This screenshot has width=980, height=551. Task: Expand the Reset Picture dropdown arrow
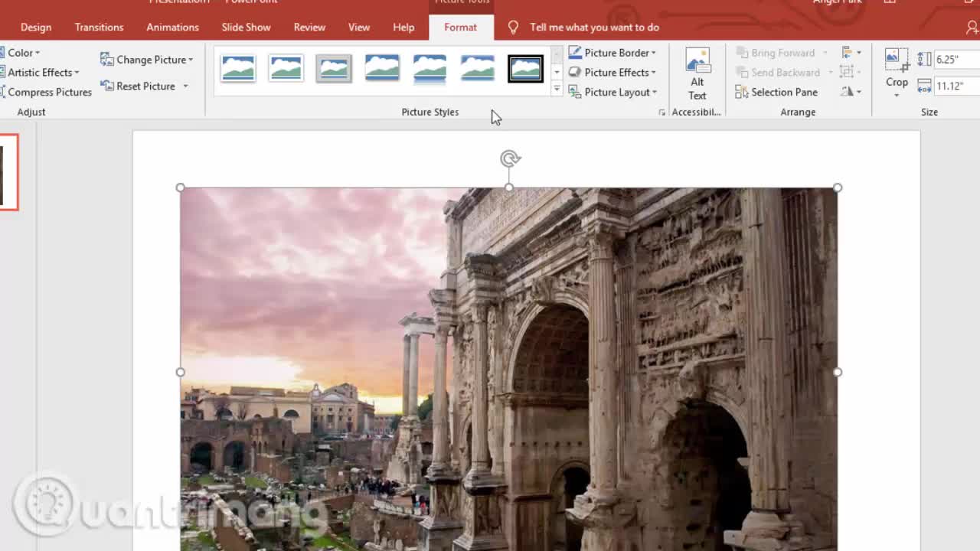pyautogui.click(x=185, y=86)
